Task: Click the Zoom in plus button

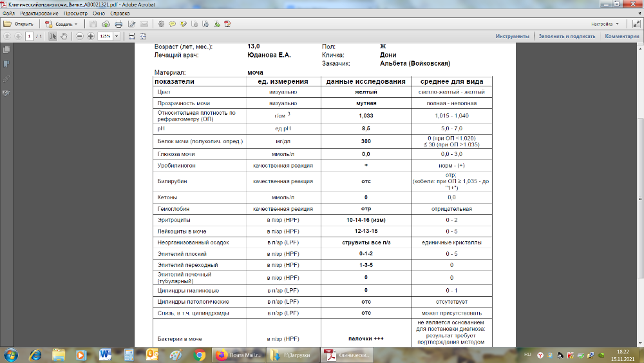Action: [91, 36]
